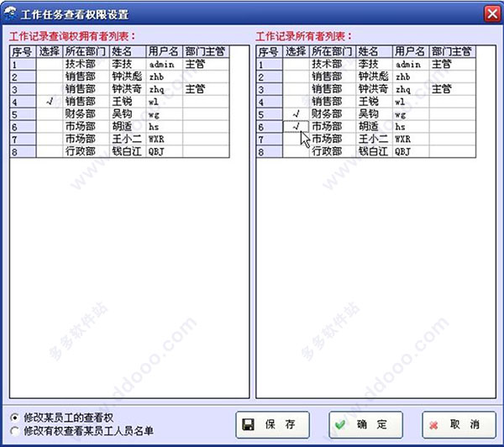Click row number 2 in the right table
The height and width of the screenshot is (447, 504).
[x=270, y=76]
